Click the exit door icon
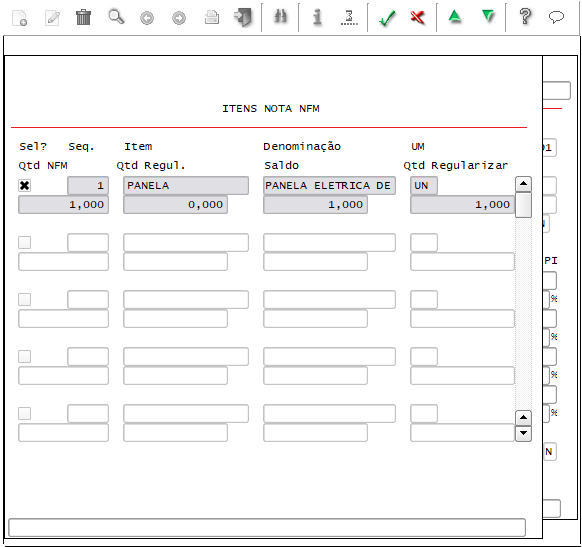This screenshot has width=582, height=547. [243, 17]
